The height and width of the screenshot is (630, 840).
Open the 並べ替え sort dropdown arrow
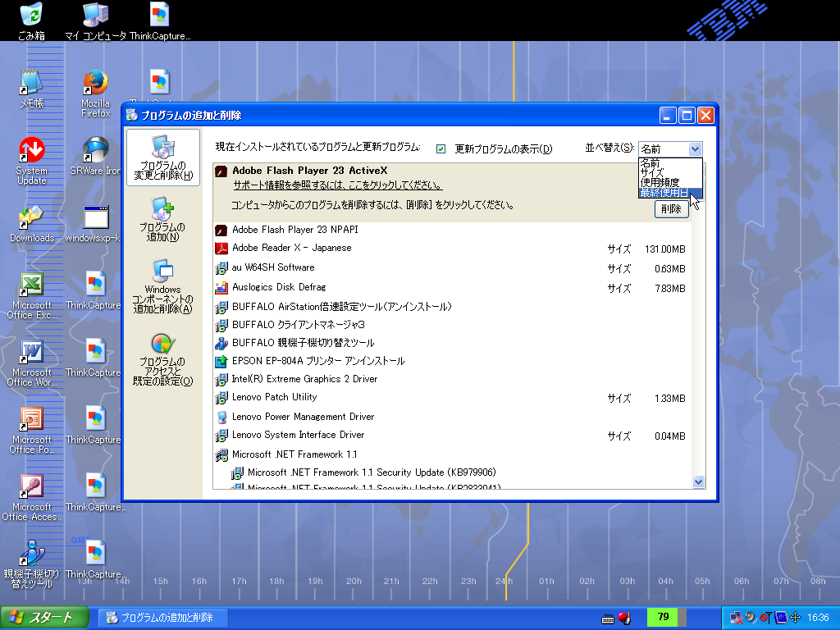coord(695,149)
